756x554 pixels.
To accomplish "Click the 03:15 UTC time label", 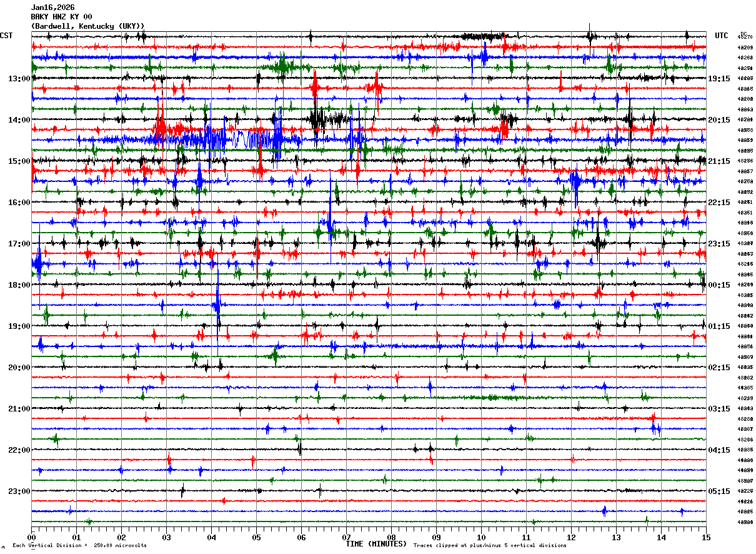I will pyautogui.click(x=719, y=409).
